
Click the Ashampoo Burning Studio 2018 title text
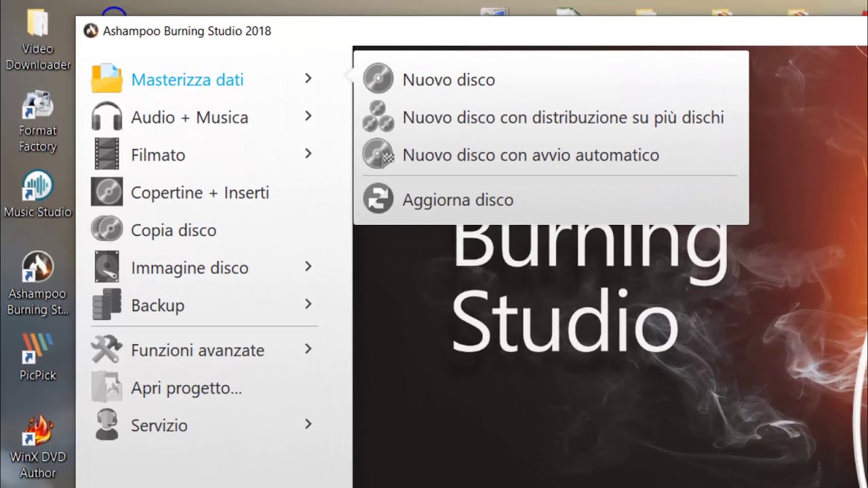(187, 31)
